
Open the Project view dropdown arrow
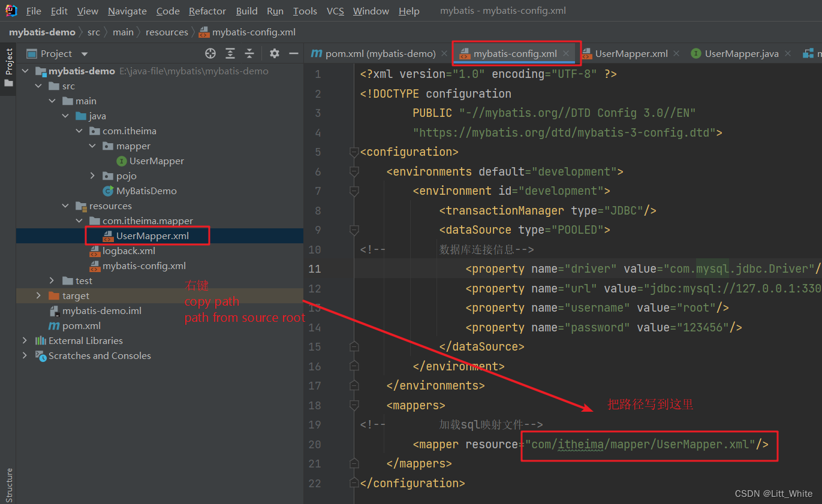point(84,54)
